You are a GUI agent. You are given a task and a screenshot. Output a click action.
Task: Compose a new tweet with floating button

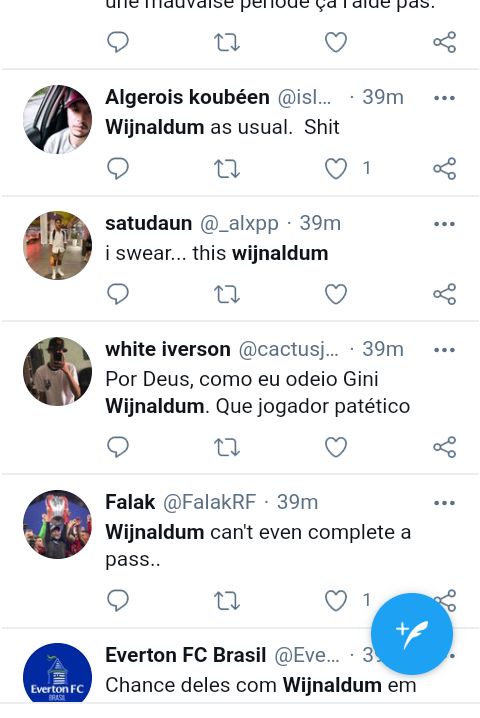412,634
